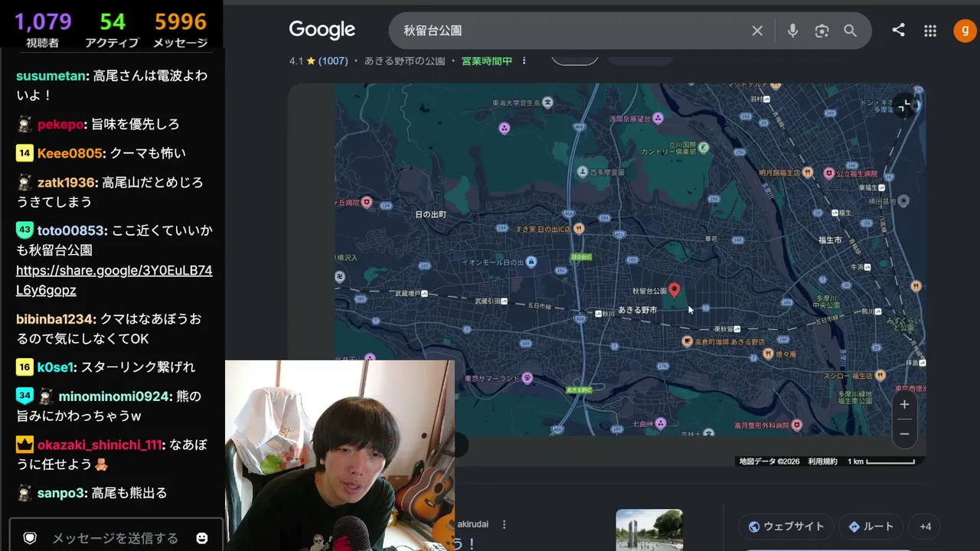Click the 公立福生病院 hospital marker
980x551 pixels.
click(828, 174)
